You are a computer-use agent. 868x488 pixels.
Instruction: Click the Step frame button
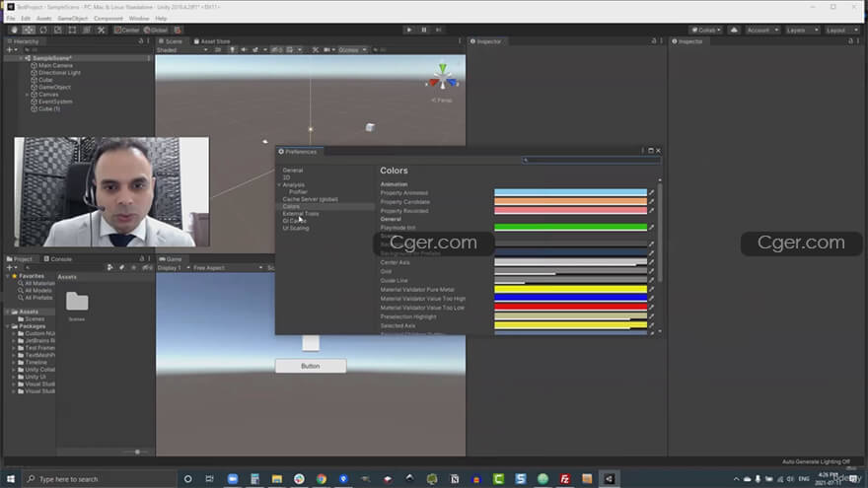pos(438,30)
